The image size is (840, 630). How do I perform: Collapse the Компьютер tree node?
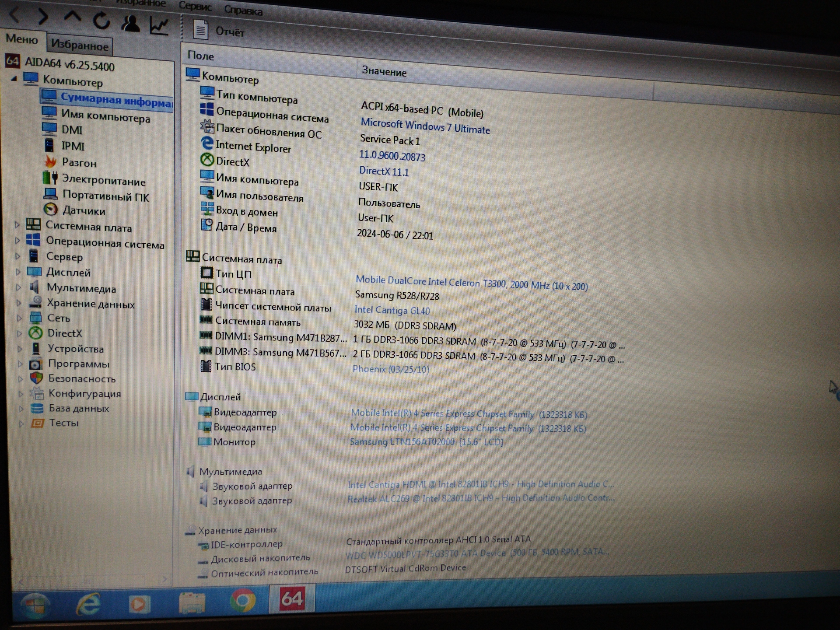tap(14, 79)
